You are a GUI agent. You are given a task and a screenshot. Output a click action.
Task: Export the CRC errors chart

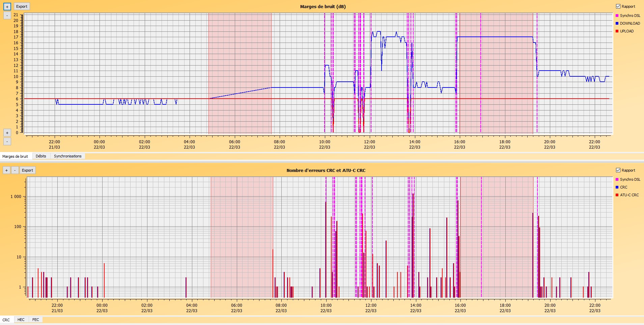point(27,170)
